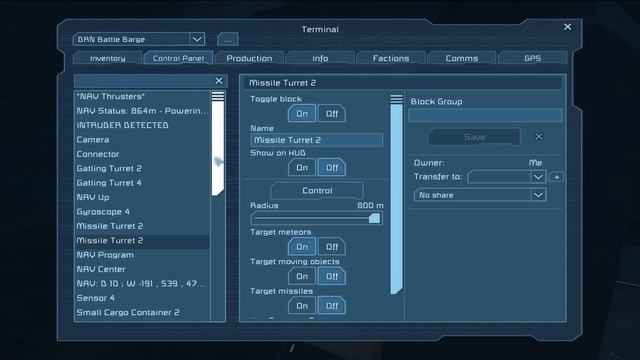Click Save for the block group
This screenshot has width=640, height=360.
click(x=474, y=137)
